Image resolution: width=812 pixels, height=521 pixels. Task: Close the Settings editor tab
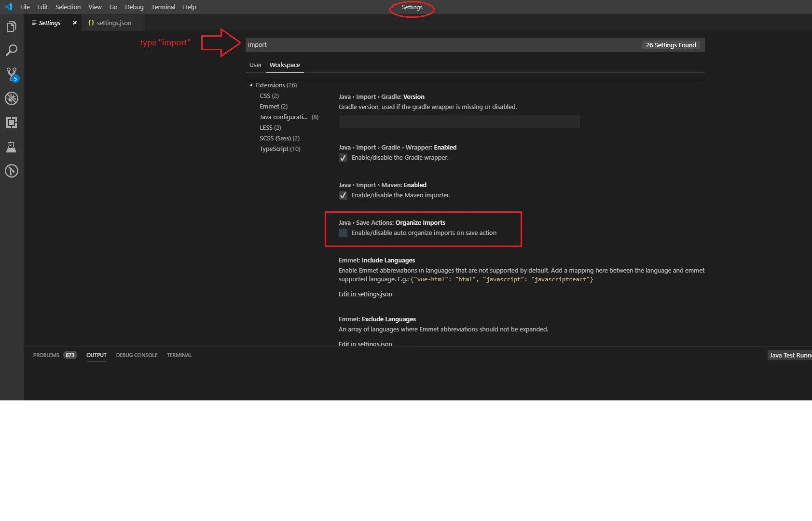[x=75, y=23]
